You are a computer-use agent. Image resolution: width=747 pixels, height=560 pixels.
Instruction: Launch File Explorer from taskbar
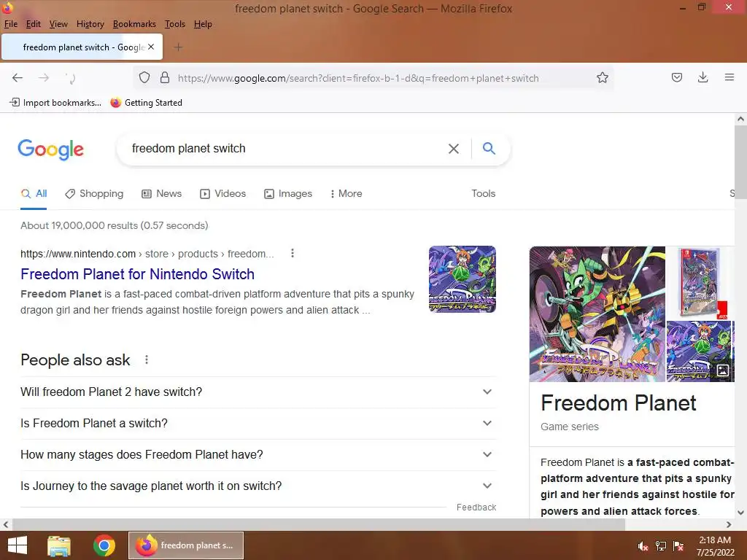pyautogui.click(x=59, y=545)
